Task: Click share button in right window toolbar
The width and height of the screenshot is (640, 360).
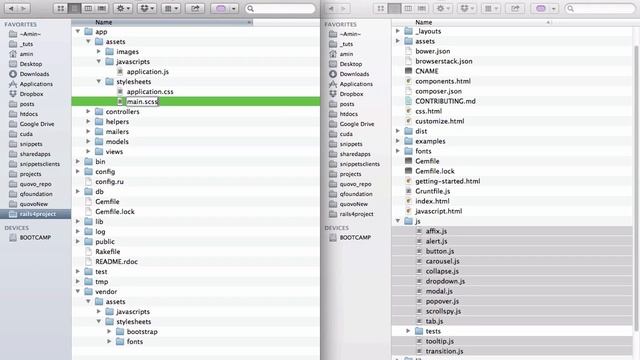Action: click(515, 8)
